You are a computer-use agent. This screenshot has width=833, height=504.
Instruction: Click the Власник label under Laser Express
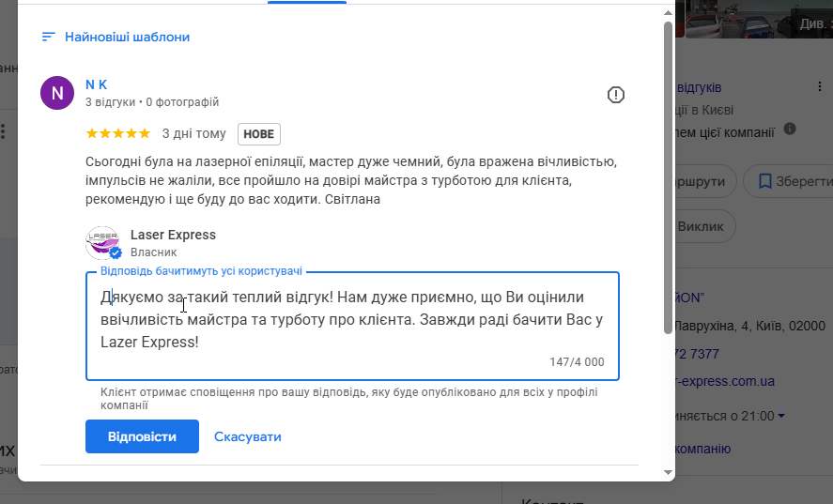click(153, 252)
